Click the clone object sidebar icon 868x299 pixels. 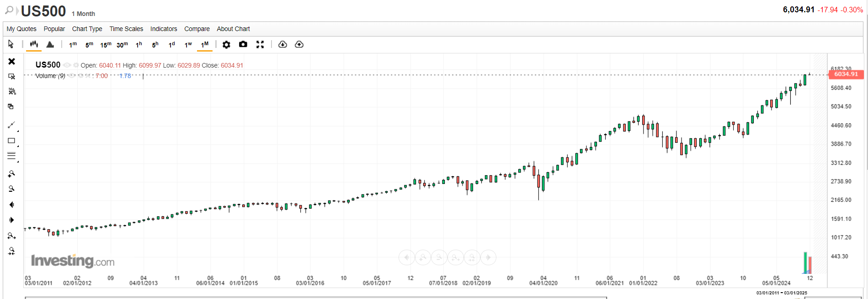click(11, 106)
